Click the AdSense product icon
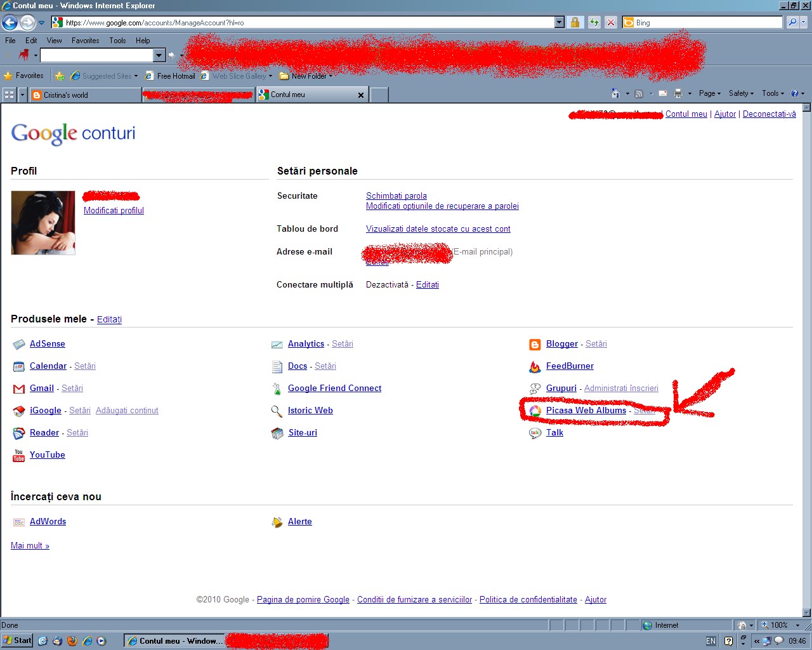 click(18, 345)
